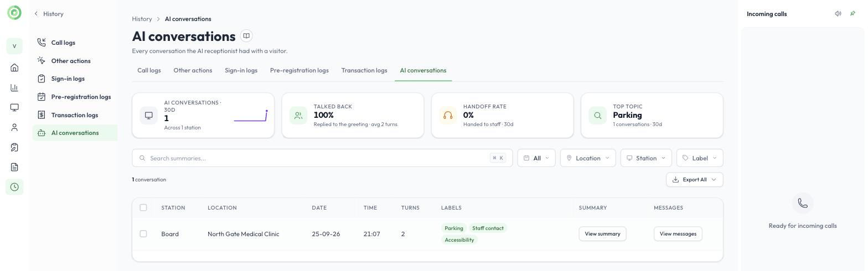Screen dimensions: 868x271
Task: Unpin the Incoming calls panel
Action: [852, 14]
